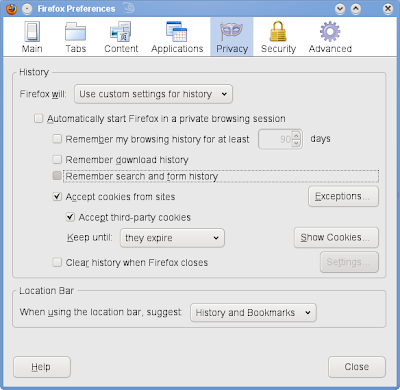Check Remember download history
400x390 pixels.
[x=57, y=159]
